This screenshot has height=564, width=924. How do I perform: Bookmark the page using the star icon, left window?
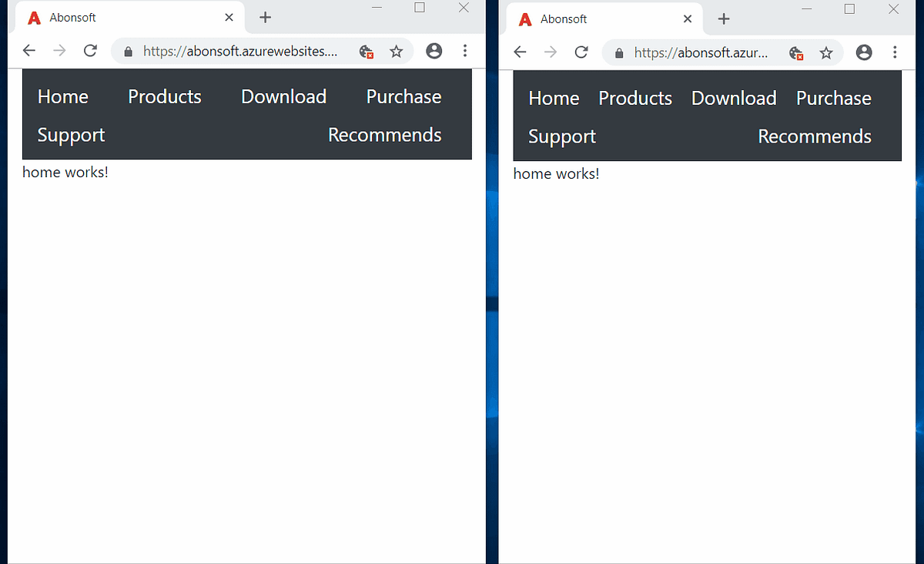coord(397,51)
